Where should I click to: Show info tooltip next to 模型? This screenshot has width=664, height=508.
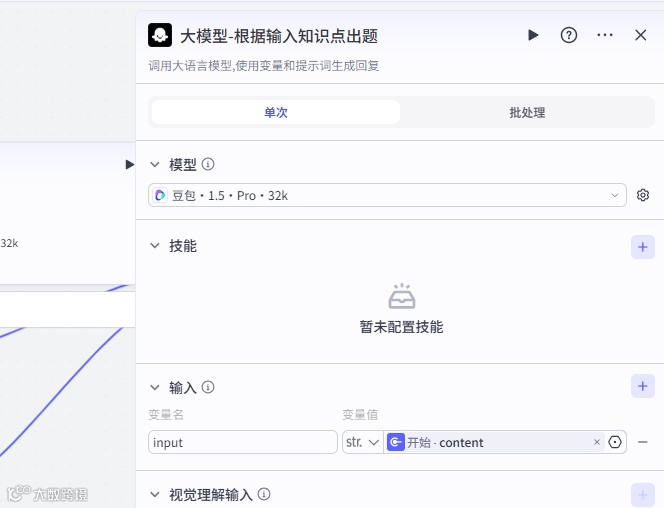click(x=208, y=164)
